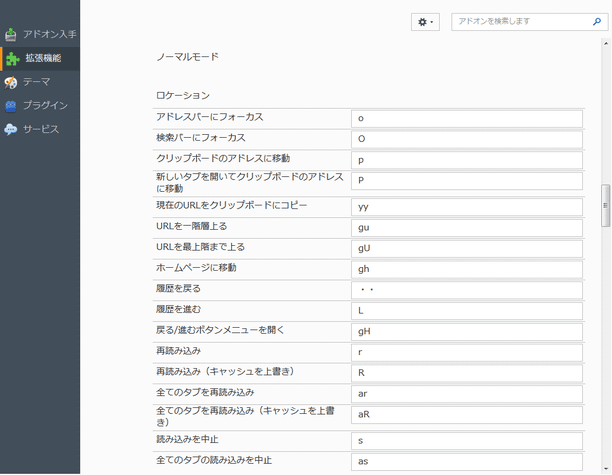The image size is (612, 475).
Task: Click the label URLを一階層上る
Action: (x=192, y=226)
